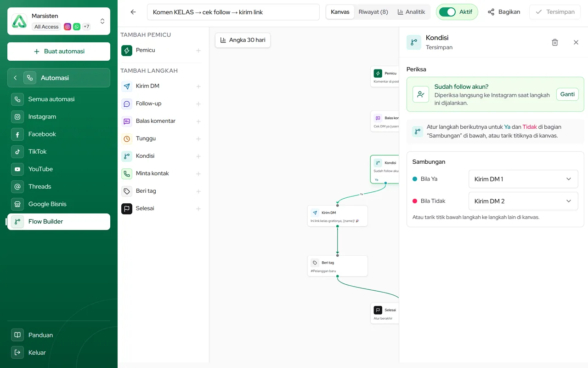Select the Kirim DM node on canvas
588x368 pixels.
tap(338, 216)
